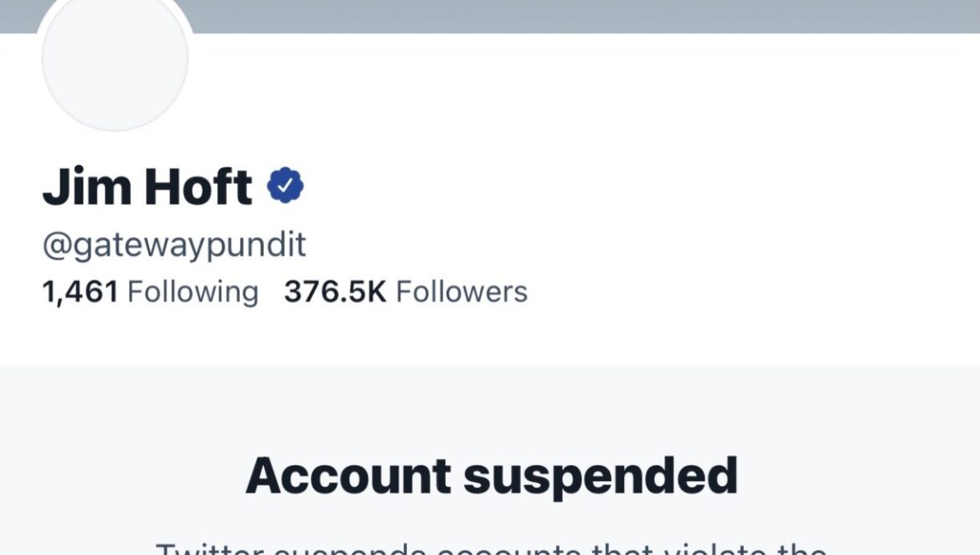
Task: Click the last name Hoft
Action: pyautogui.click(x=199, y=186)
